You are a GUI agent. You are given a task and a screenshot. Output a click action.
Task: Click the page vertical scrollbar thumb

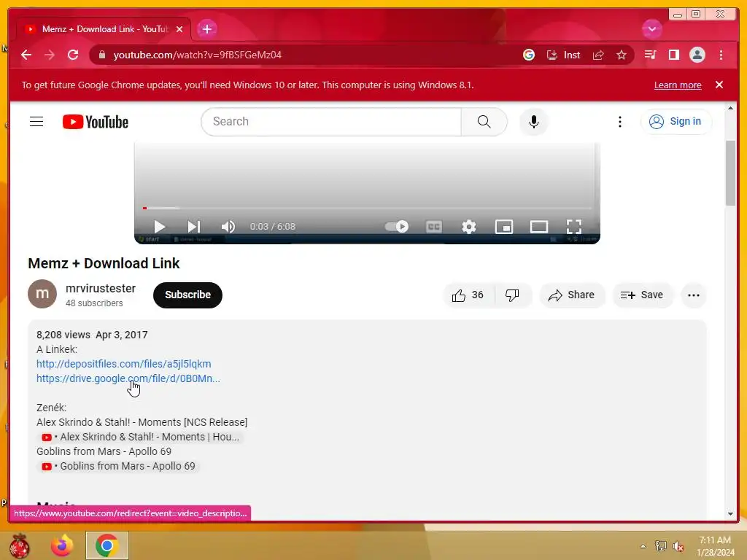[730, 173]
